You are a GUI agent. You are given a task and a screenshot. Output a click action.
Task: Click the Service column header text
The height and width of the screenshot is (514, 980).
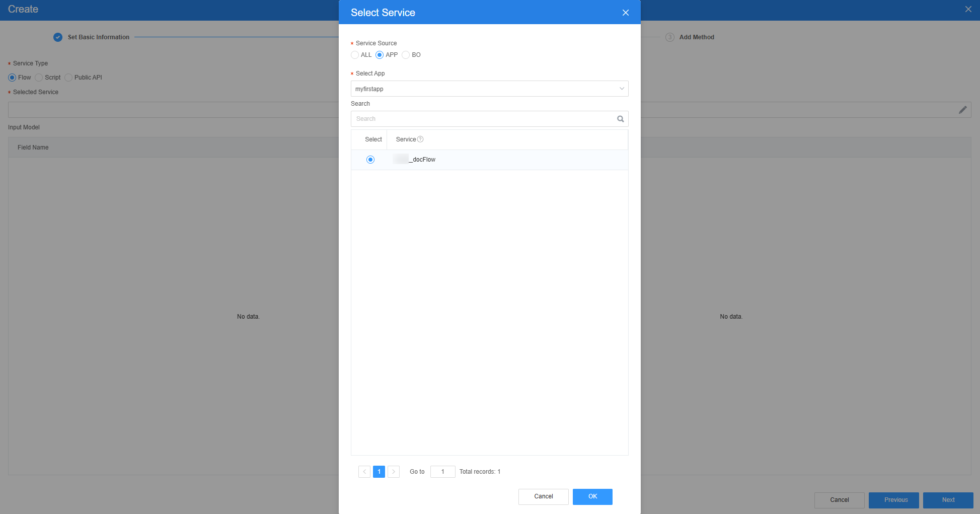click(406, 139)
